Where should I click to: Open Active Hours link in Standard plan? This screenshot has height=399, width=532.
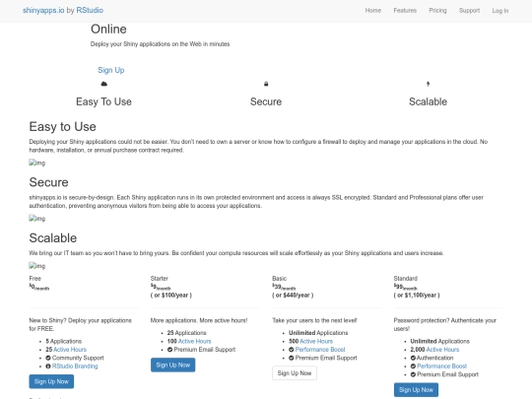(442, 350)
